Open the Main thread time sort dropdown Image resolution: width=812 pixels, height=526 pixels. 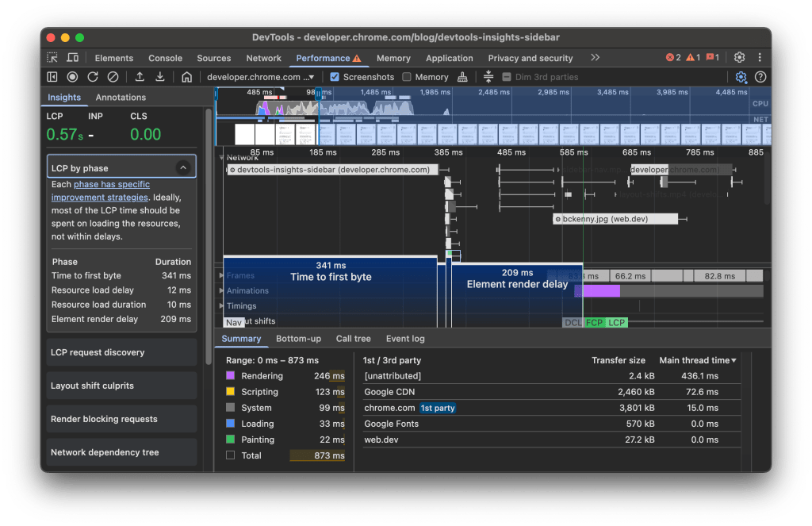[698, 360]
